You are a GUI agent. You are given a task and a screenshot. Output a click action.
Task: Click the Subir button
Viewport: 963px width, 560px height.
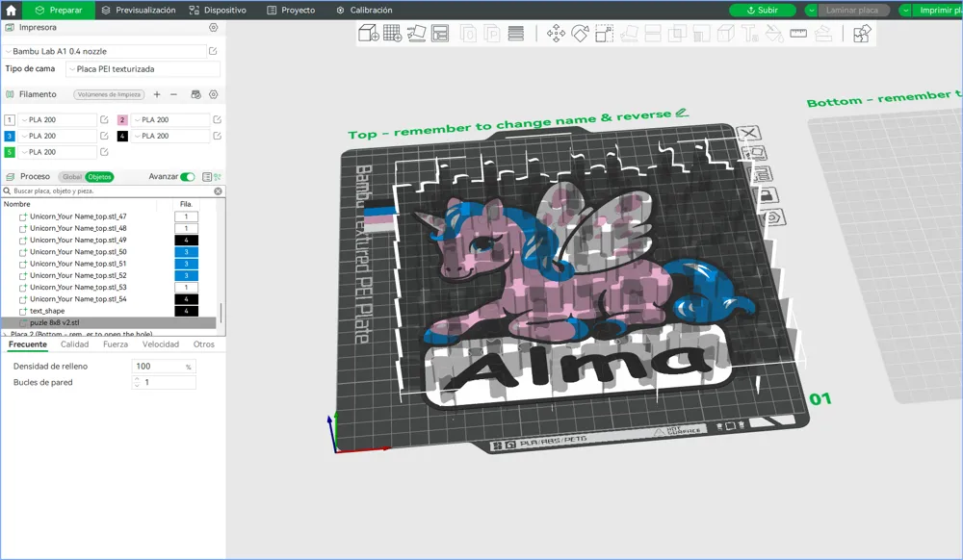pos(762,10)
